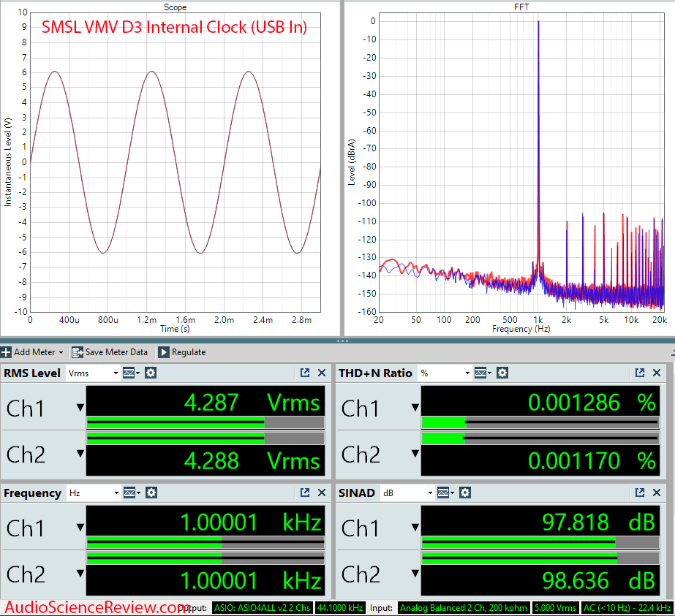Click the SINAD Ch1 bar graph
Viewport: 675px width, 616px height.
point(540,542)
